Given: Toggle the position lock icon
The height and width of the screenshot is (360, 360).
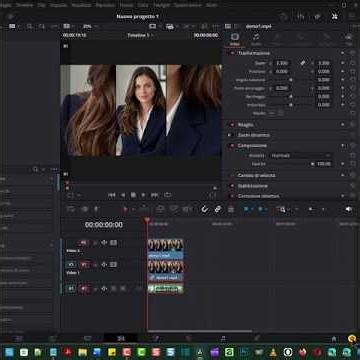Looking at the screenshot, I should click(x=231, y=209).
